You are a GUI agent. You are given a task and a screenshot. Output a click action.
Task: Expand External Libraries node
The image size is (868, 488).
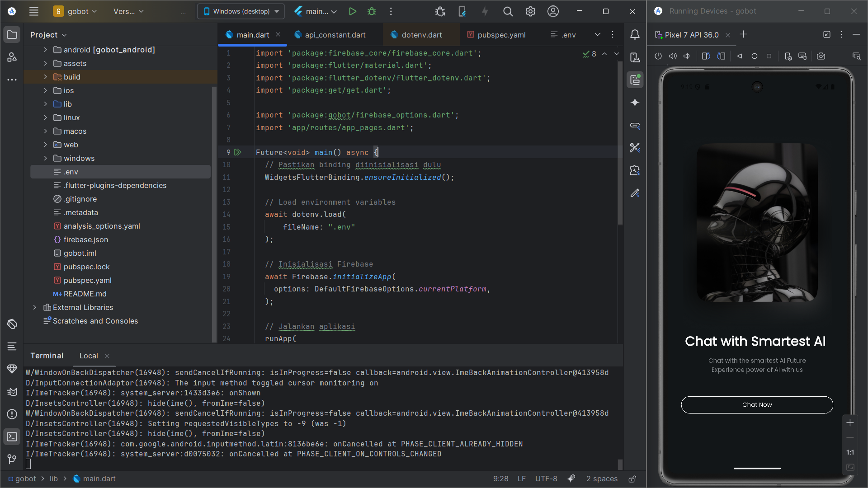(34, 307)
